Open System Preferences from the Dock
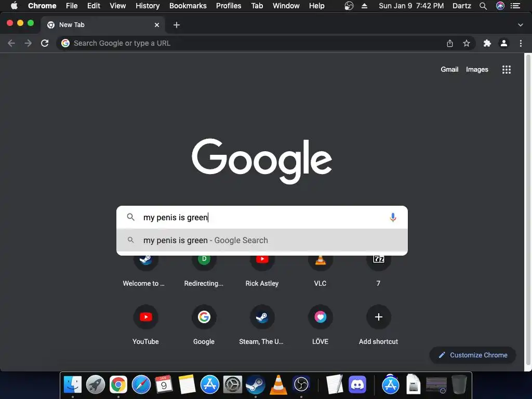 (x=232, y=384)
